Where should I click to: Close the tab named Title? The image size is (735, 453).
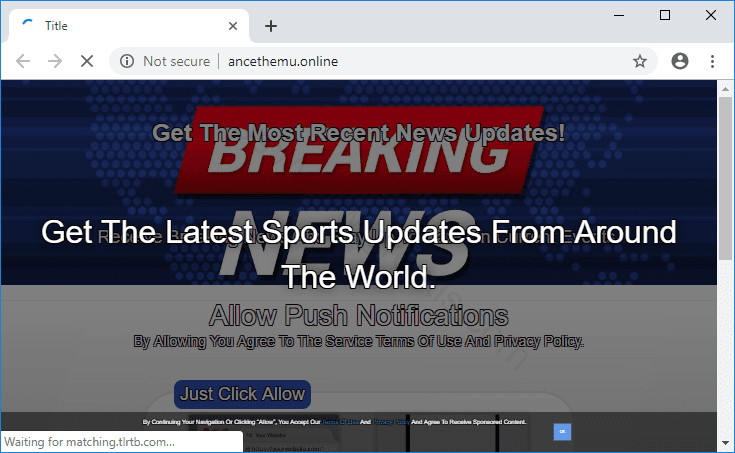point(234,26)
